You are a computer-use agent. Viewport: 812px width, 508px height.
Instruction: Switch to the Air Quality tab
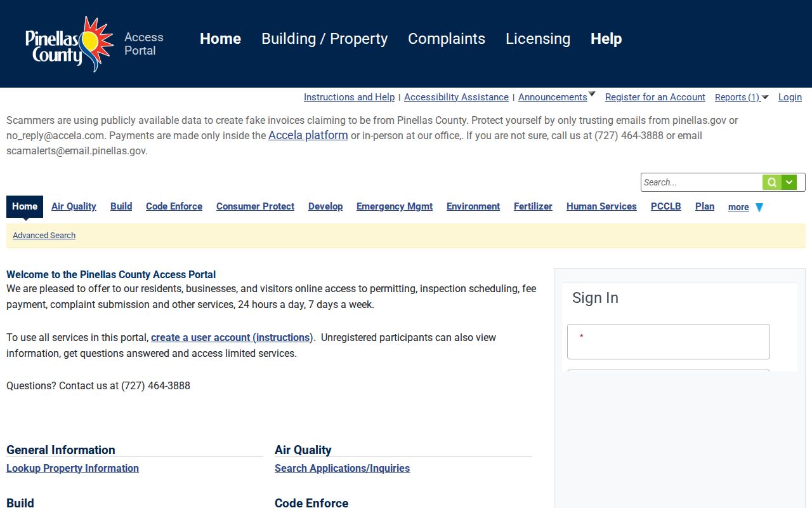point(74,206)
